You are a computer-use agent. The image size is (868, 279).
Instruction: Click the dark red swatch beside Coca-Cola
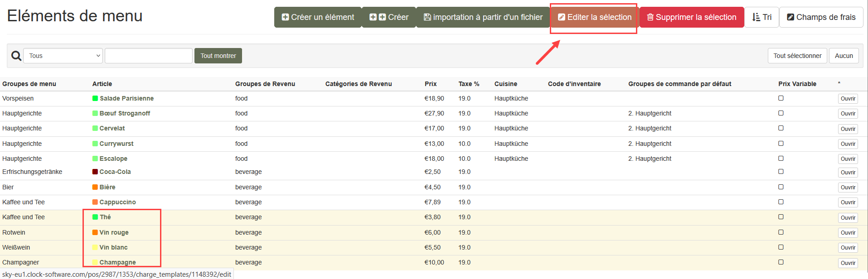pos(95,172)
